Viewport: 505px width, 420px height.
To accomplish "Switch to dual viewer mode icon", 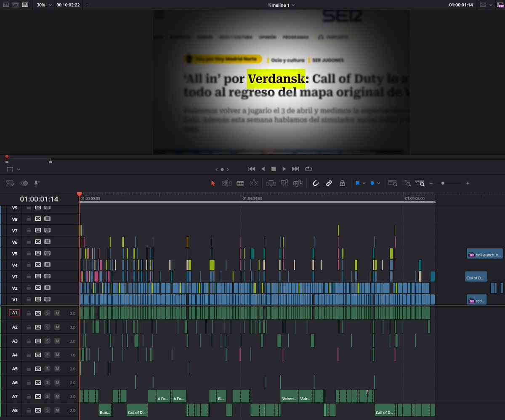I will tap(15, 5).
